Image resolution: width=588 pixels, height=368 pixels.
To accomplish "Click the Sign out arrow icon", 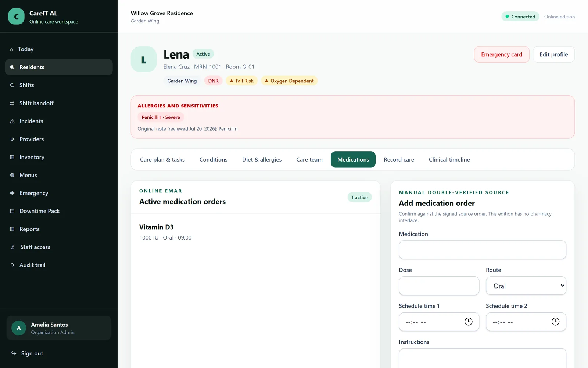I will [x=14, y=353].
